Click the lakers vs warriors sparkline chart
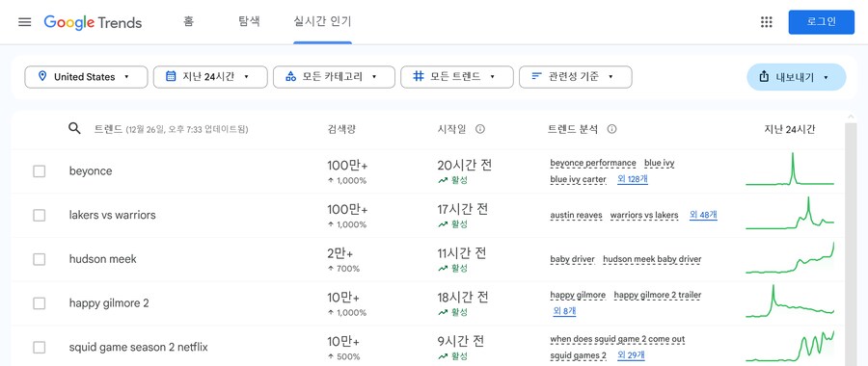 (x=790, y=213)
